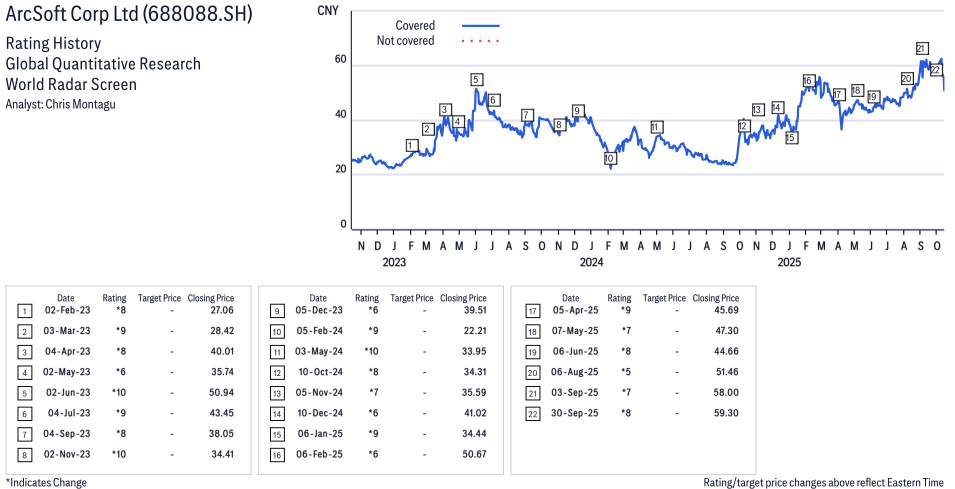
Task: Click the 03-May-24 table row date
Action: point(317,351)
